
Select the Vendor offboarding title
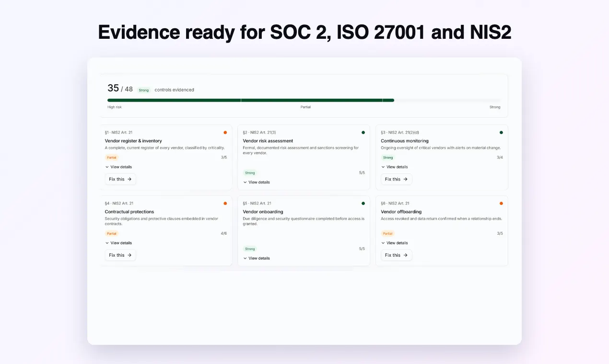(401, 212)
